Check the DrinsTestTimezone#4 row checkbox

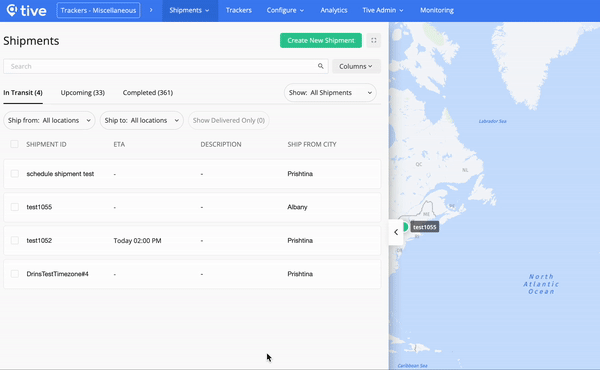coord(15,274)
